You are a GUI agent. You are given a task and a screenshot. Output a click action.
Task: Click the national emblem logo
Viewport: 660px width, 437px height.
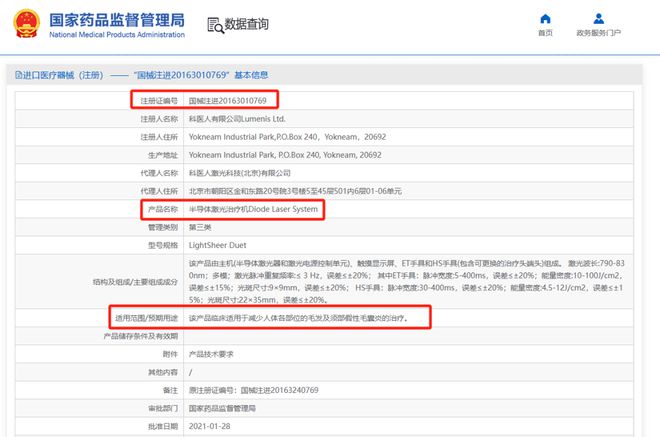coord(25,24)
